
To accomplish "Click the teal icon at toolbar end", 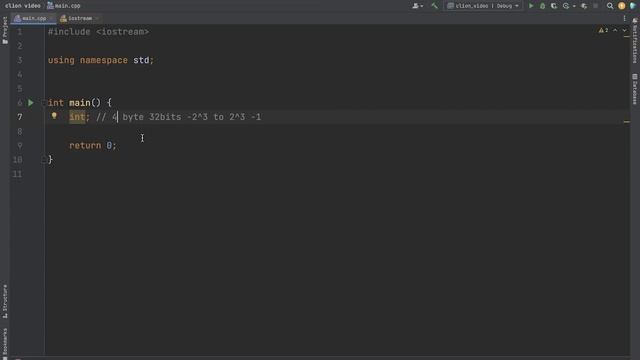I will click(x=633, y=6).
